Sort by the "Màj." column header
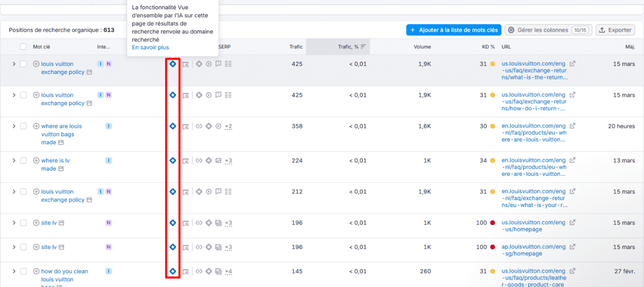644x287 pixels. pyautogui.click(x=630, y=47)
